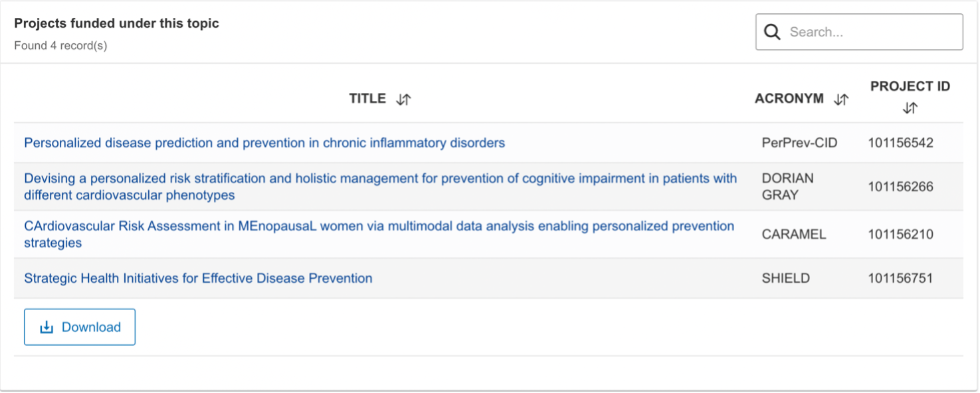This screenshot has height=393, width=980.
Task: Sort table by Project ID arrows
Action: (x=910, y=108)
